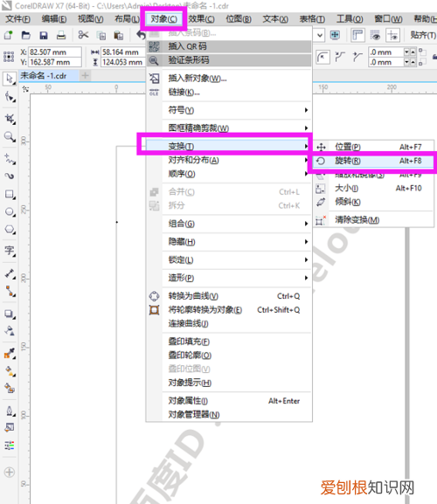Open the 窗口(W) menu
Screen dimensions: 437x504
388,19
